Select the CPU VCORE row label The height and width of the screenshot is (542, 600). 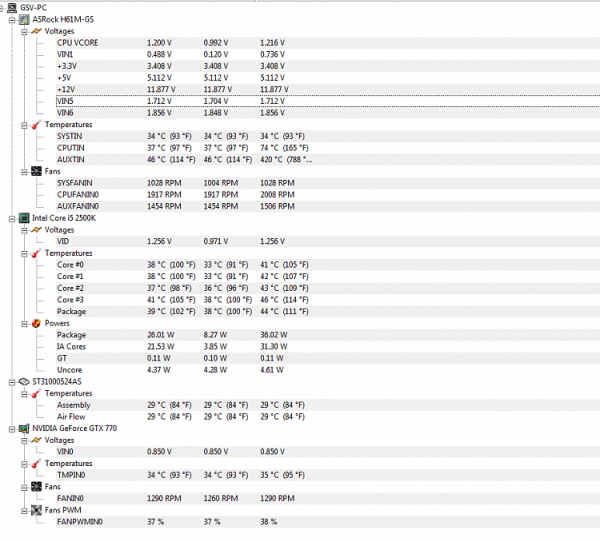point(78,42)
